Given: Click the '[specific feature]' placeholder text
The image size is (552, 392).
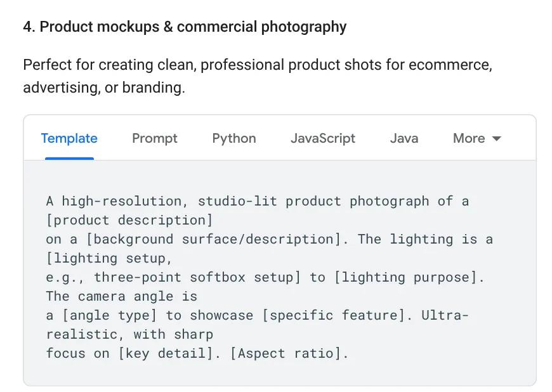Looking at the screenshot, I should tap(334, 315).
